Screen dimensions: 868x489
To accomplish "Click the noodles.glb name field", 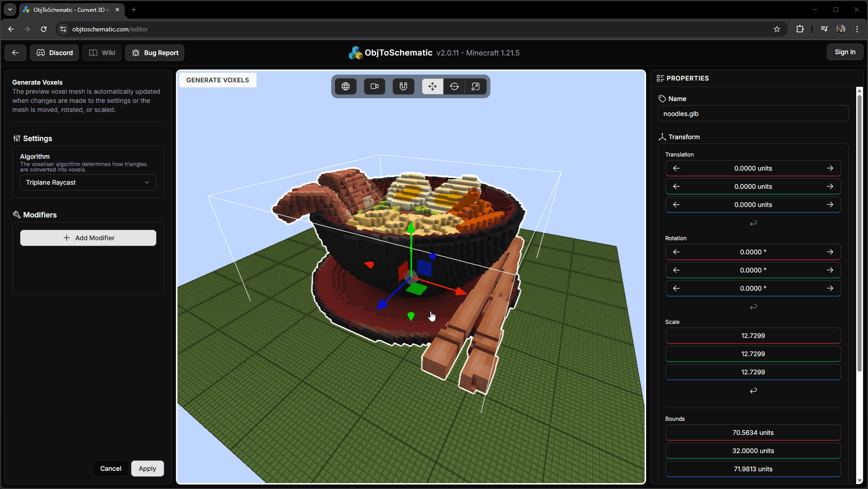I will click(x=753, y=114).
